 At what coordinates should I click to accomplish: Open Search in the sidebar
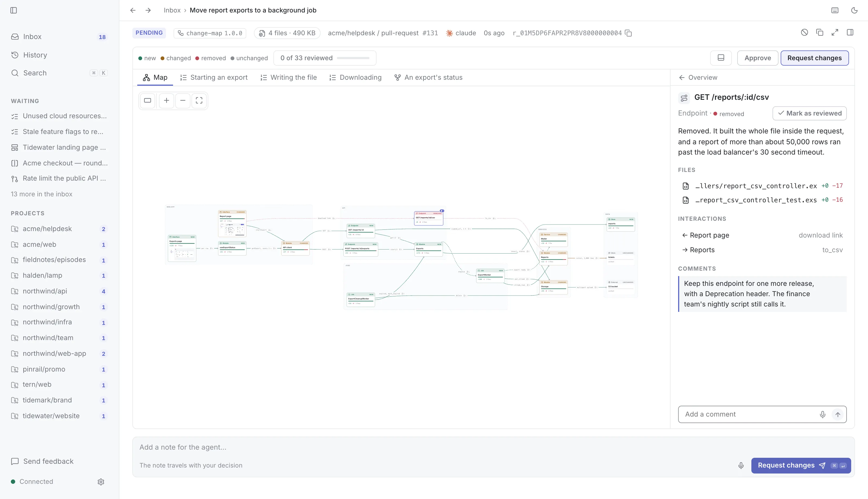(59, 73)
